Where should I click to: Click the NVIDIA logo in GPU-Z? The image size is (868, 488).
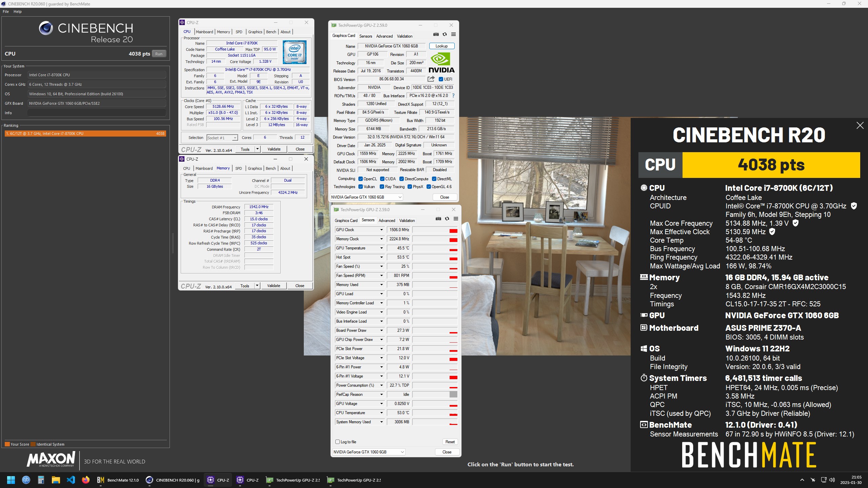pos(441,63)
